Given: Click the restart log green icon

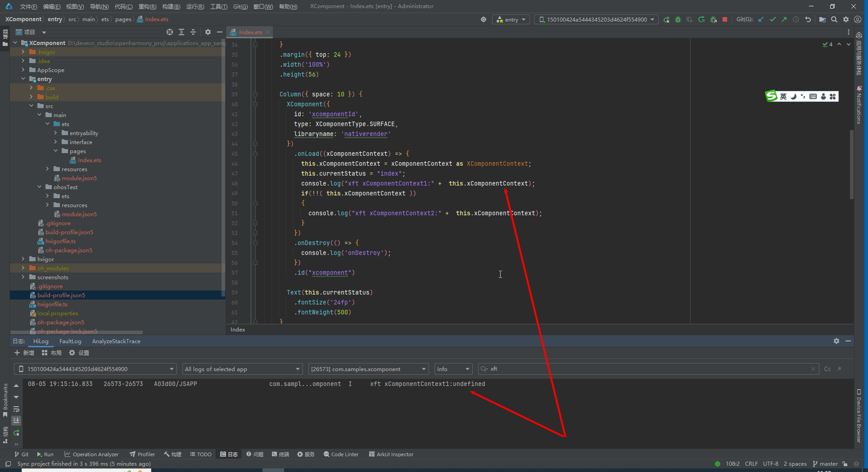Looking at the screenshot, I should (x=16, y=433).
